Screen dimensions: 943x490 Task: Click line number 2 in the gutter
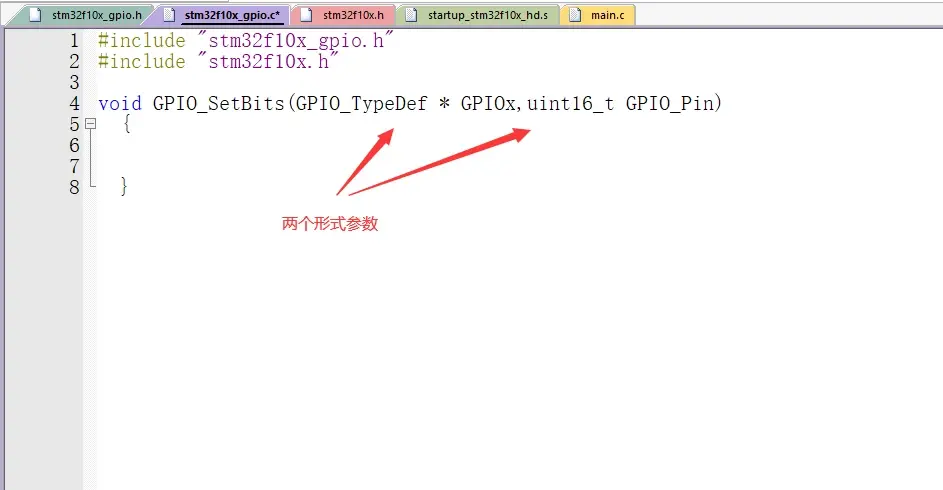click(x=74, y=61)
